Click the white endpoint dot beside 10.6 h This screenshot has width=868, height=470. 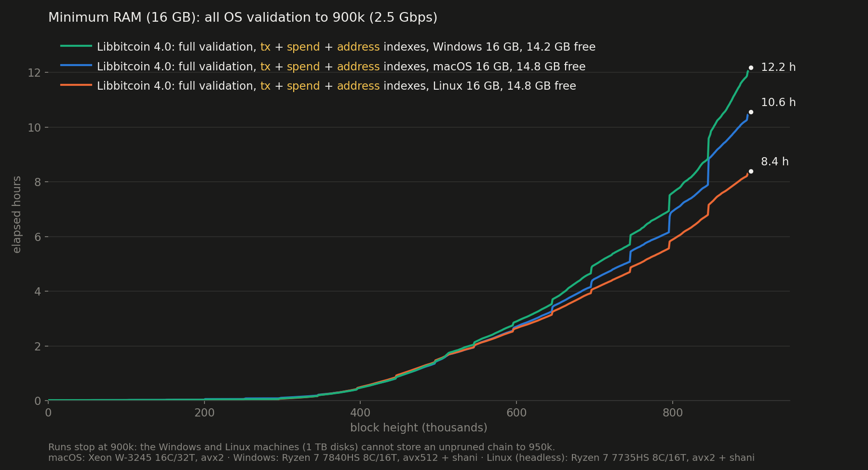pyautogui.click(x=751, y=112)
